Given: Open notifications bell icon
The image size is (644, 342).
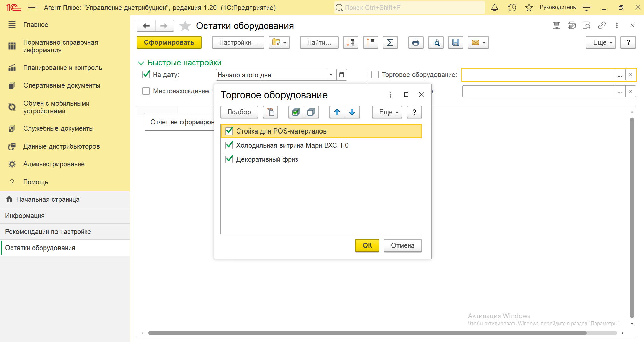Looking at the screenshot, I should click(x=494, y=7).
